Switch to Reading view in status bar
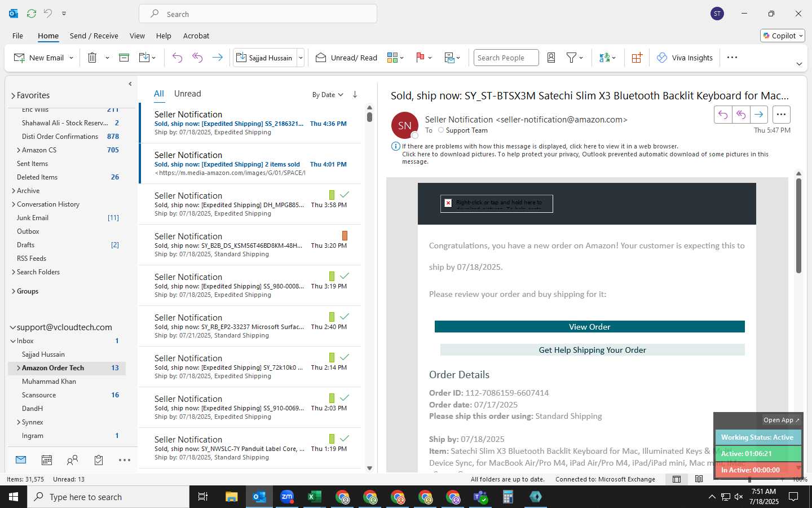The width and height of the screenshot is (812, 508). [x=699, y=479]
